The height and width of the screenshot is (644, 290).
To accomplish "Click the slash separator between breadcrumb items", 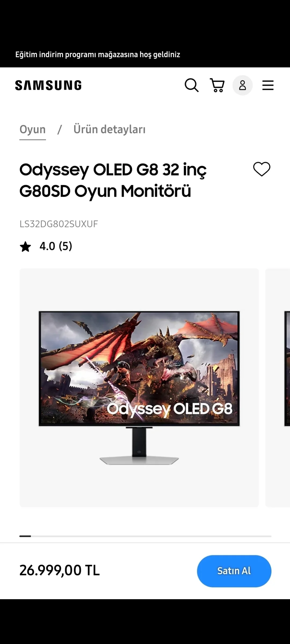I will 60,129.
